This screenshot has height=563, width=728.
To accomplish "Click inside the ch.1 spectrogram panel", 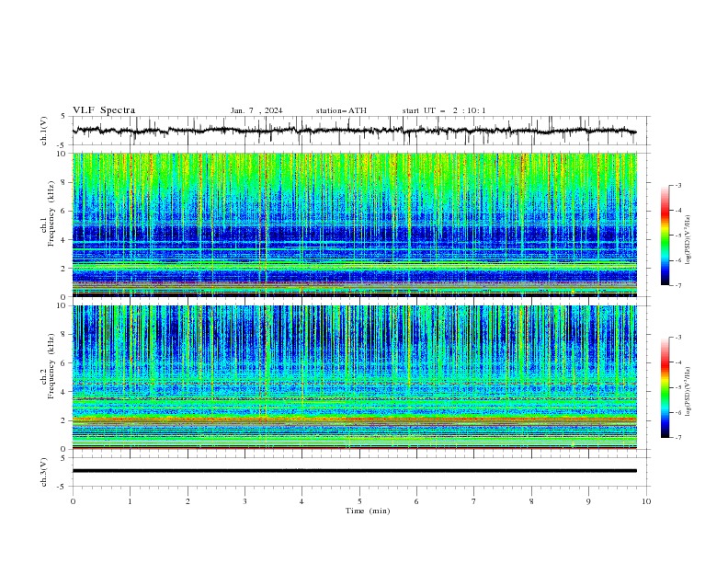I will [x=355, y=224].
